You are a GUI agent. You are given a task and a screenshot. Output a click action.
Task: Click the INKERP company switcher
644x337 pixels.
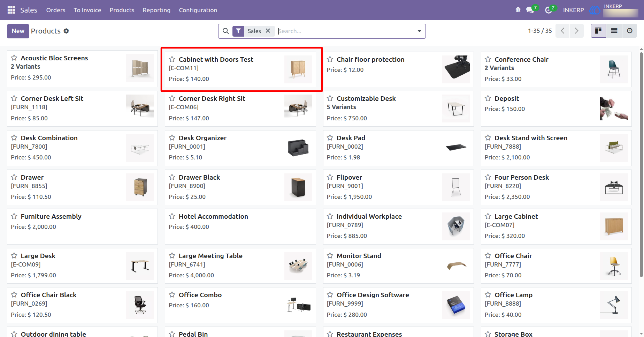point(573,10)
